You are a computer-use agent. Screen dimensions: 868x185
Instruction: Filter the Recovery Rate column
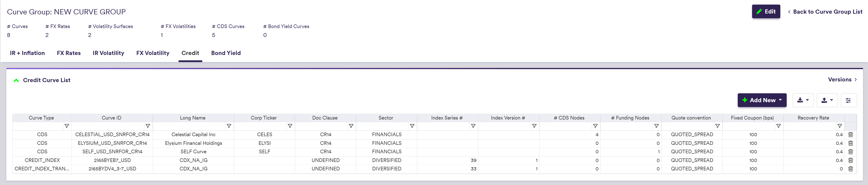point(839,126)
